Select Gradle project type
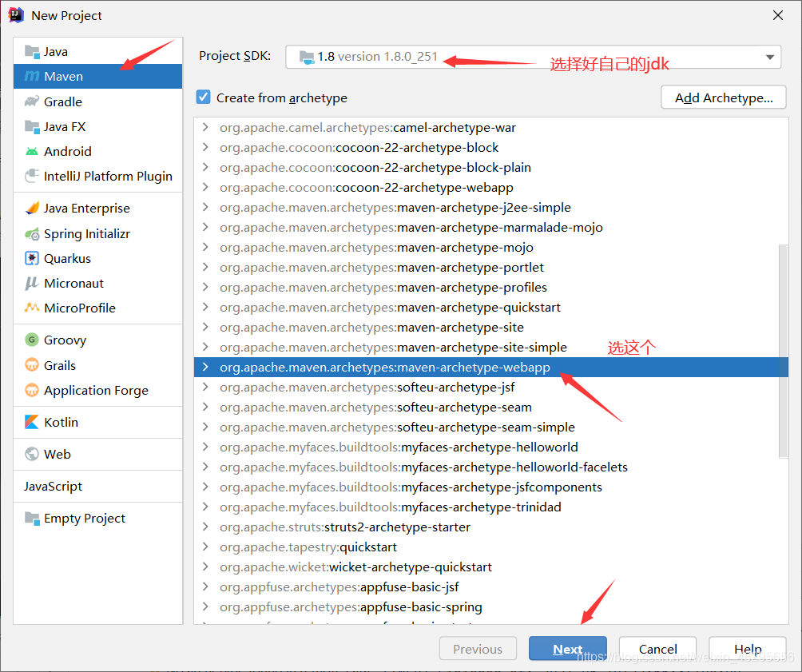 97,101
